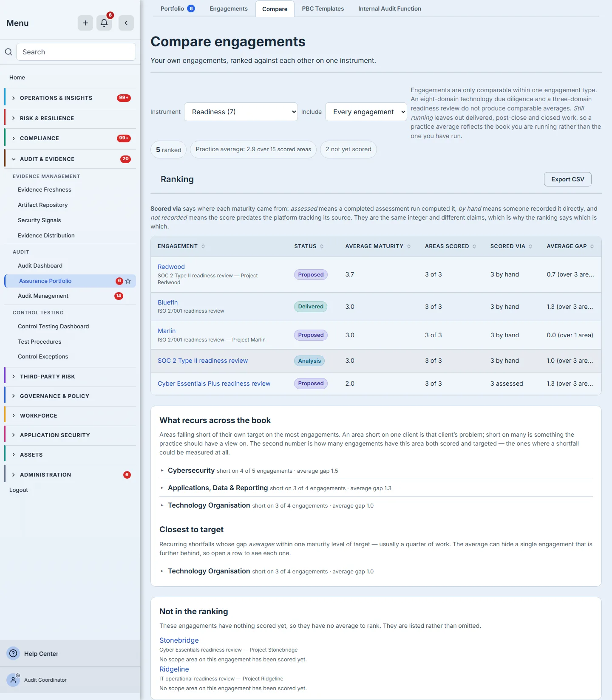The height and width of the screenshot is (700, 612).
Task: Open the PBC Templates tab
Action: click(323, 8)
